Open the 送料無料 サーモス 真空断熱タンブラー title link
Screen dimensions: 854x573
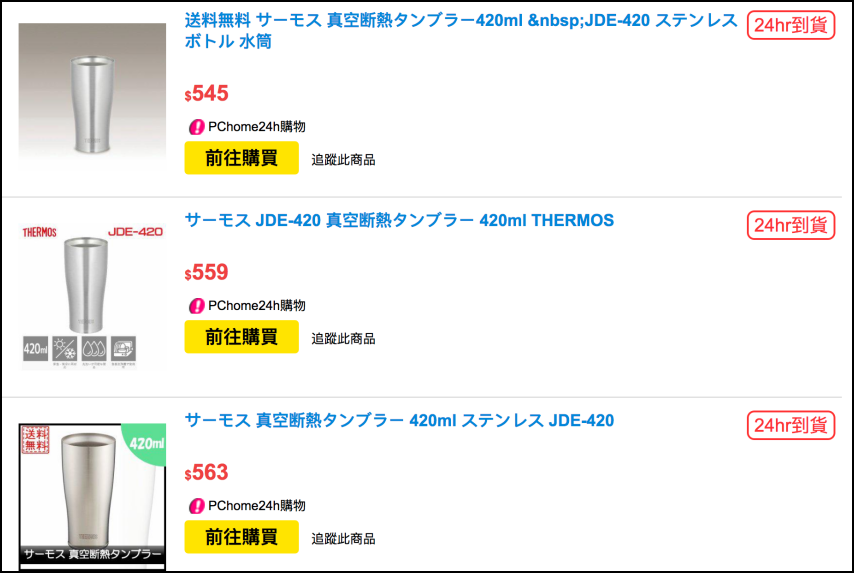(x=461, y=31)
